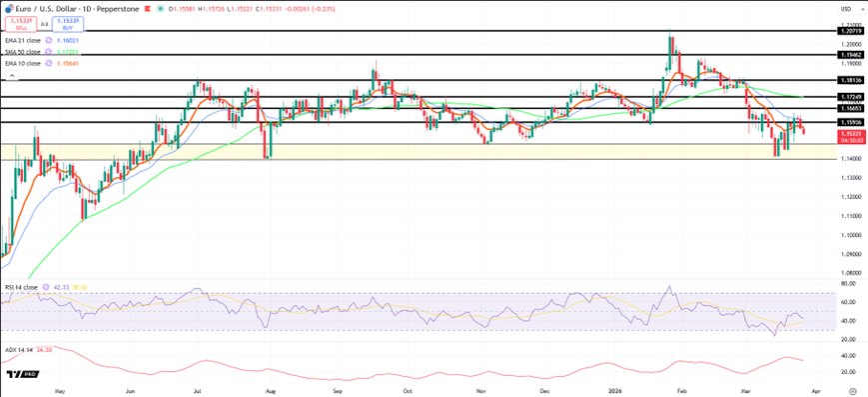
Task: Click the Feb label on time axis
Action: pyautogui.click(x=681, y=391)
